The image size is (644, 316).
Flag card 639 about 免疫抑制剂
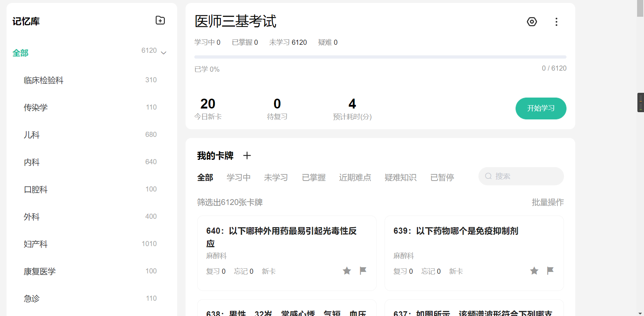click(x=550, y=271)
